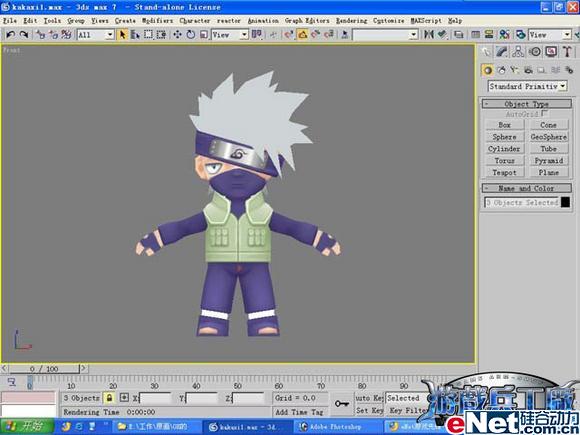Tick the AutoGrid checkbox
Viewport: 580px width, 435px height.
click(x=544, y=114)
